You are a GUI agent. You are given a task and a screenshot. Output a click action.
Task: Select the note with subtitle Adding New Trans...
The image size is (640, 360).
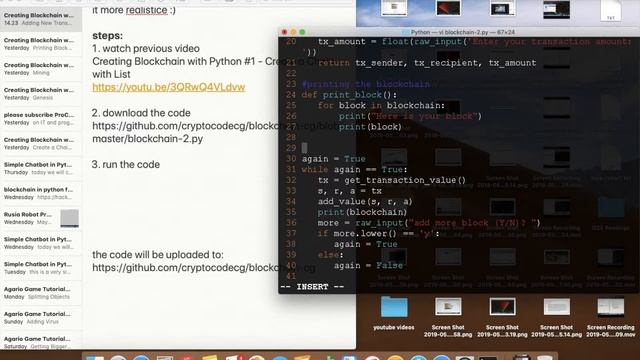(41, 19)
